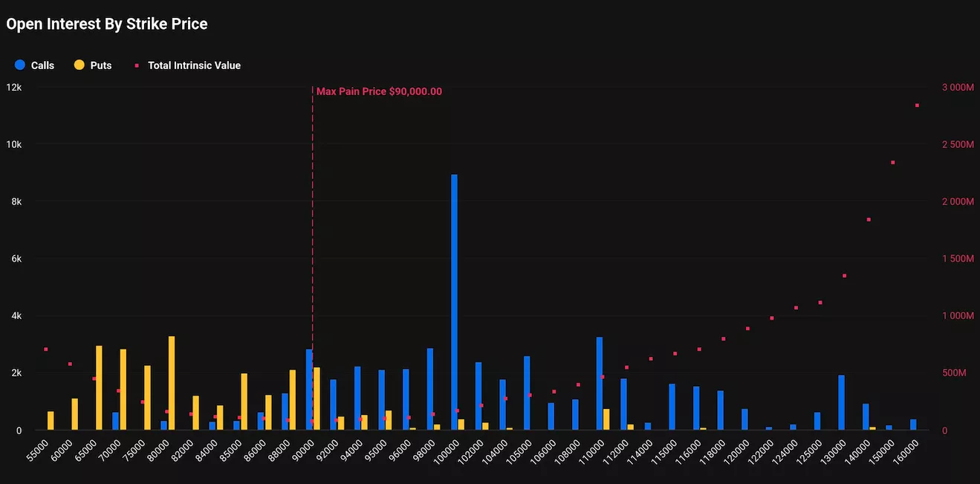The height and width of the screenshot is (484, 980).
Task: Click the yellow Puts legend circle
Action: point(79,65)
